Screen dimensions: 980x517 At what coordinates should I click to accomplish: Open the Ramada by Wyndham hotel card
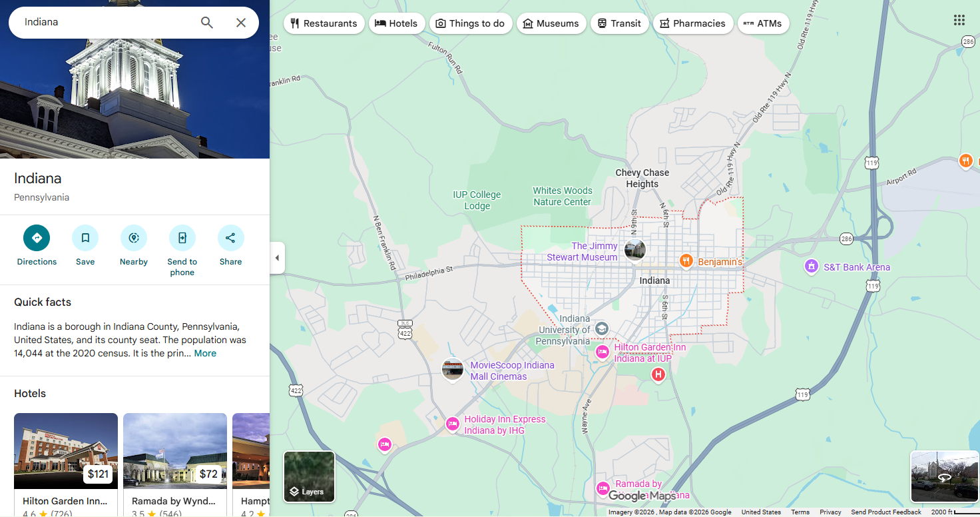point(175,464)
